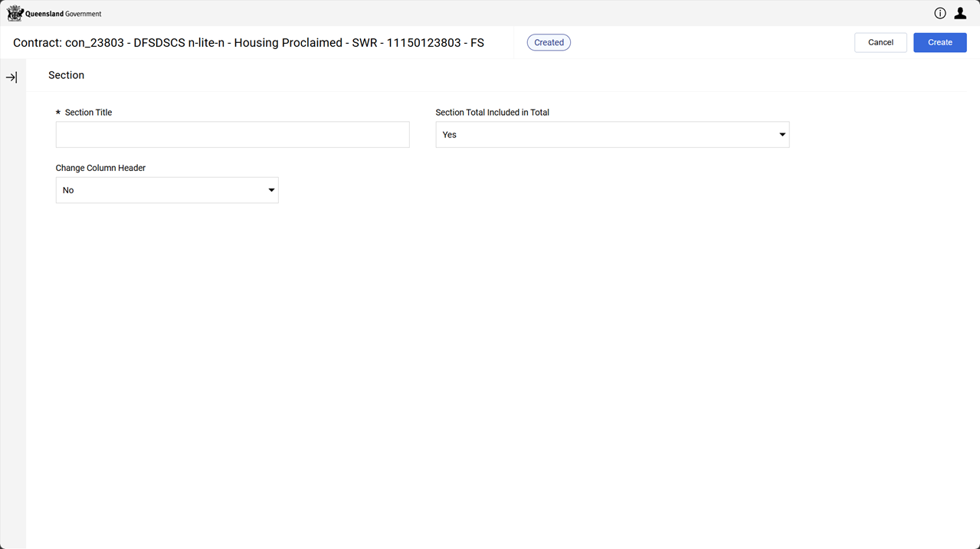Open the Change Column Header dropdown
The height and width of the screenshot is (549, 980).
pos(166,190)
